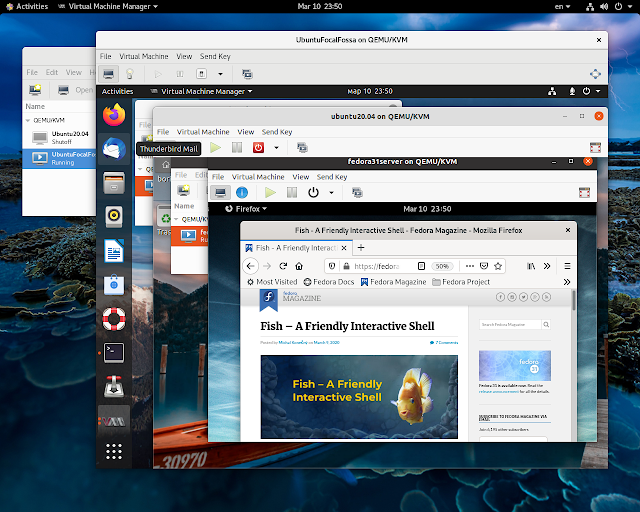Show hardware details lightbulb in UbuntuFocalFossa window
The height and width of the screenshot is (512, 640).
tap(130, 74)
